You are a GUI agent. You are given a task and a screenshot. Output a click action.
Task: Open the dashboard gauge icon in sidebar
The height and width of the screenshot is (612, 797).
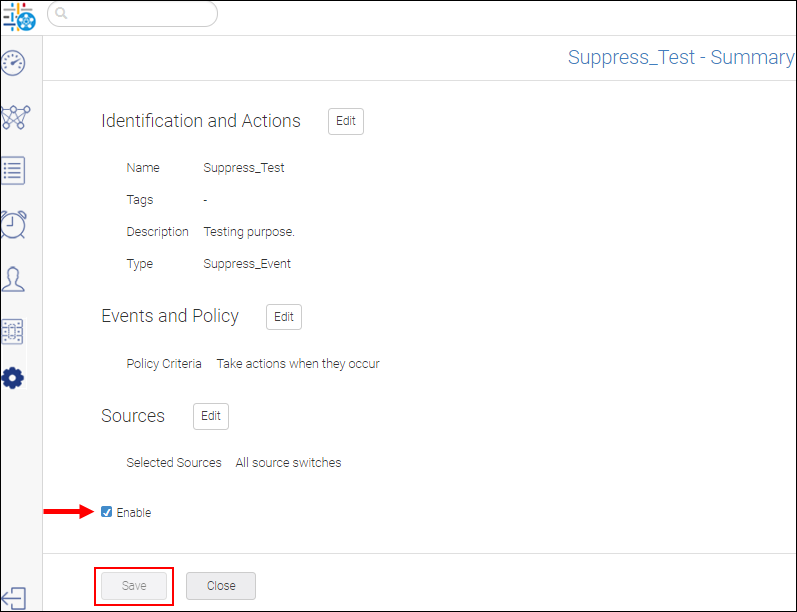[14, 63]
